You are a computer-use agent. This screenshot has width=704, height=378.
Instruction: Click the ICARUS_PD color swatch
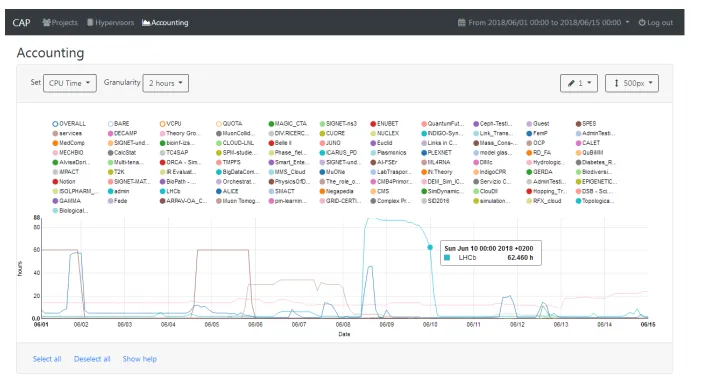point(322,153)
